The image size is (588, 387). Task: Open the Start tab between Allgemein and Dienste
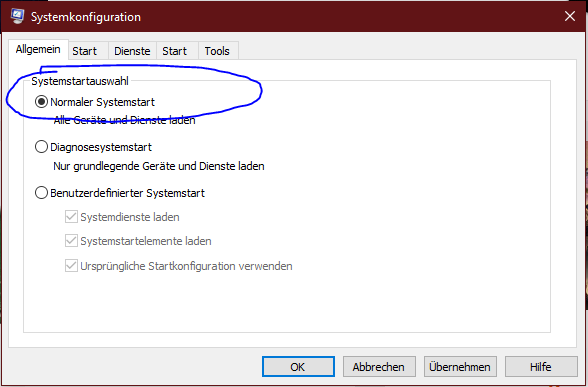[84, 51]
